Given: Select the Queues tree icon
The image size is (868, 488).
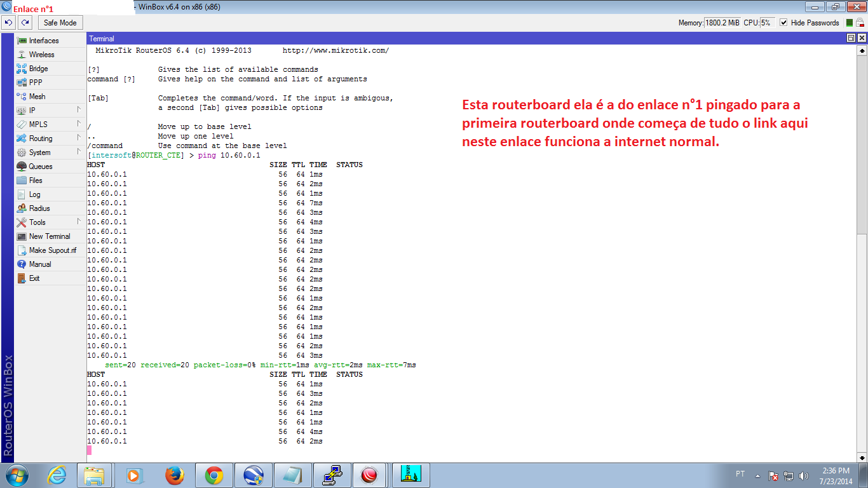Looking at the screenshot, I should tap(22, 166).
